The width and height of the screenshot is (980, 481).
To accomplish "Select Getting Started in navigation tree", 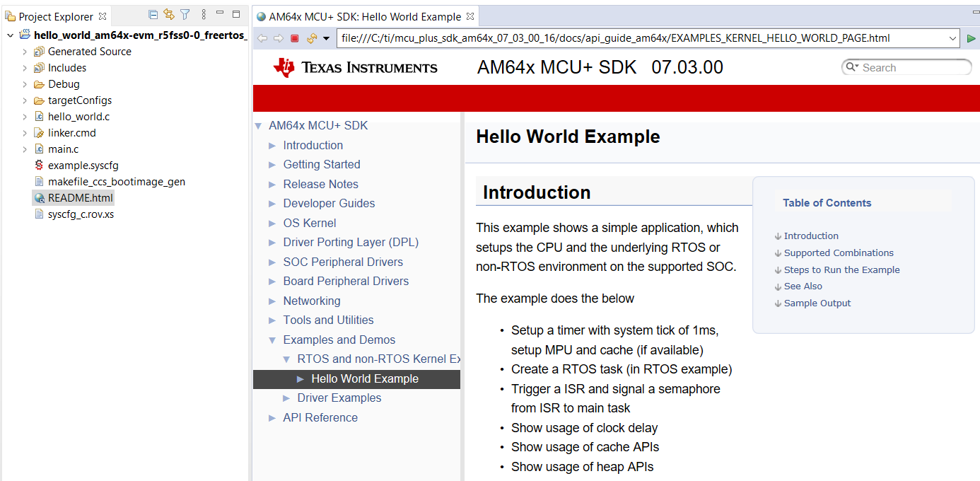I will [322, 164].
